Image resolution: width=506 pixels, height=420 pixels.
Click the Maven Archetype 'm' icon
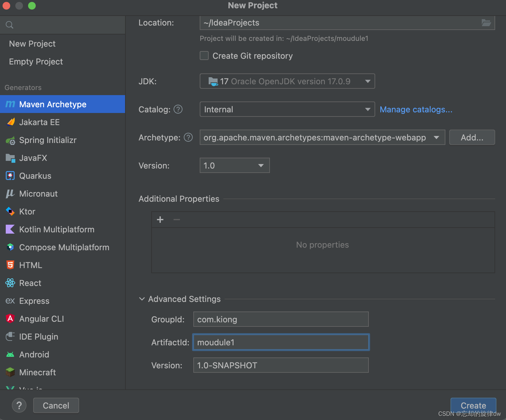point(10,104)
